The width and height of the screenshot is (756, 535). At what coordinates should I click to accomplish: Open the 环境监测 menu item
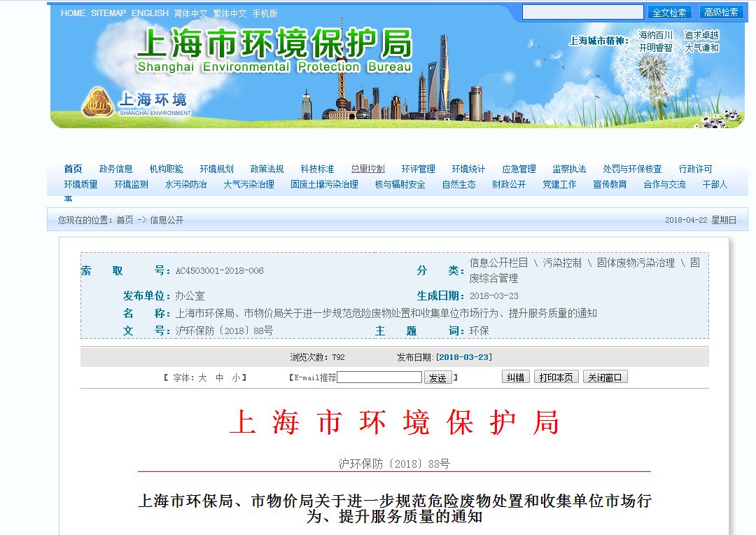(x=131, y=184)
